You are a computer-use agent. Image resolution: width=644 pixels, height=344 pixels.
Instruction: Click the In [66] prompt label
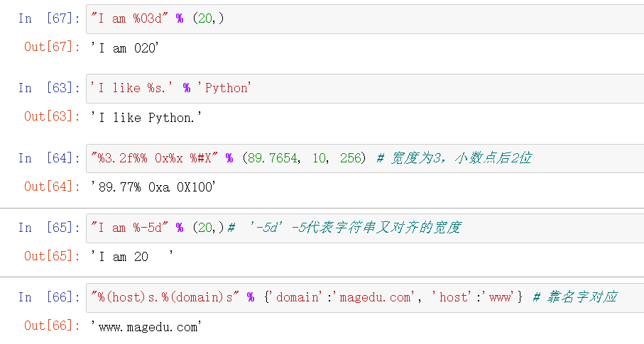coord(49,297)
